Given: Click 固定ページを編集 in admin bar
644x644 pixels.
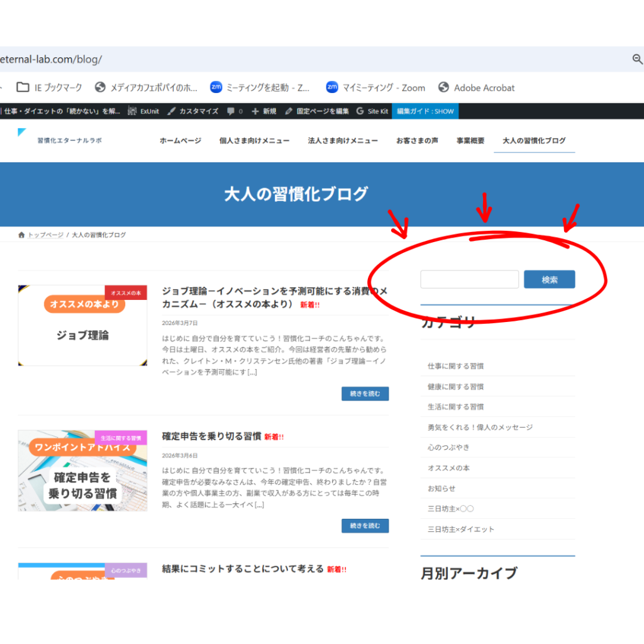Looking at the screenshot, I should [x=316, y=111].
